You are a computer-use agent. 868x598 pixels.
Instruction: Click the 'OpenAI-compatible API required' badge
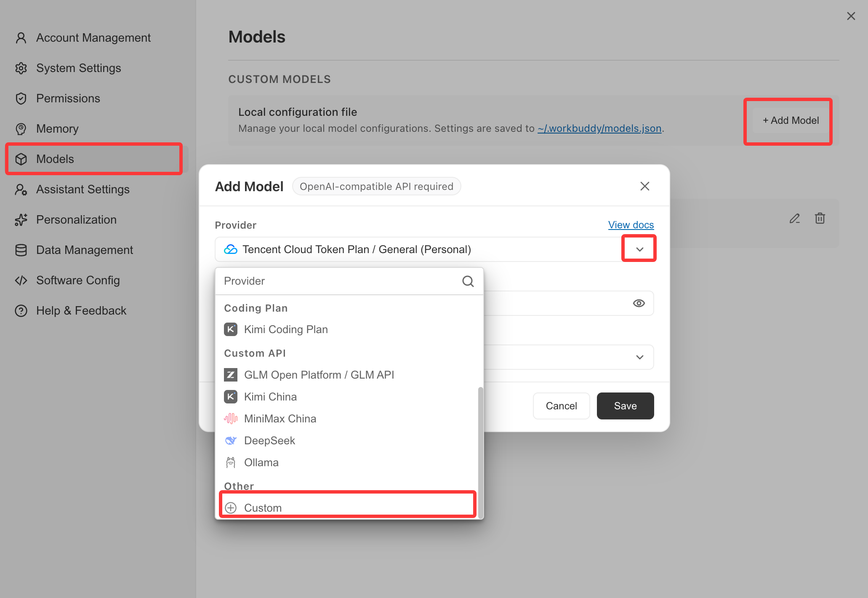(377, 186)
